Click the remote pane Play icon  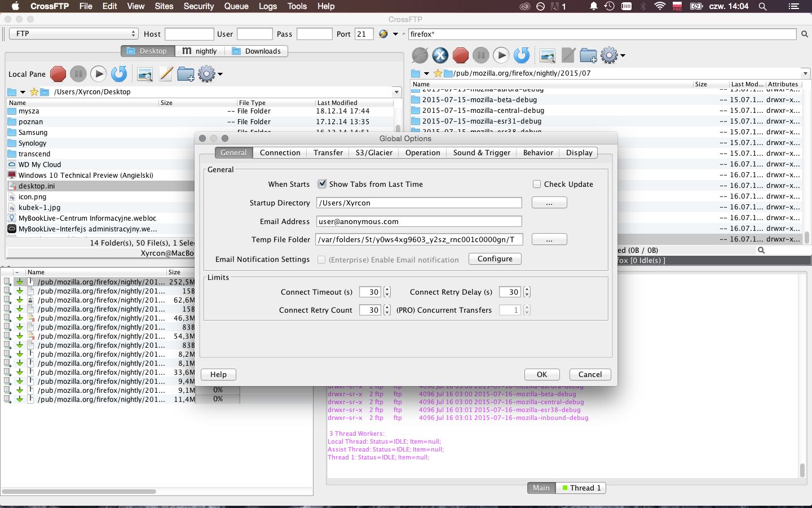click(501, 55)
